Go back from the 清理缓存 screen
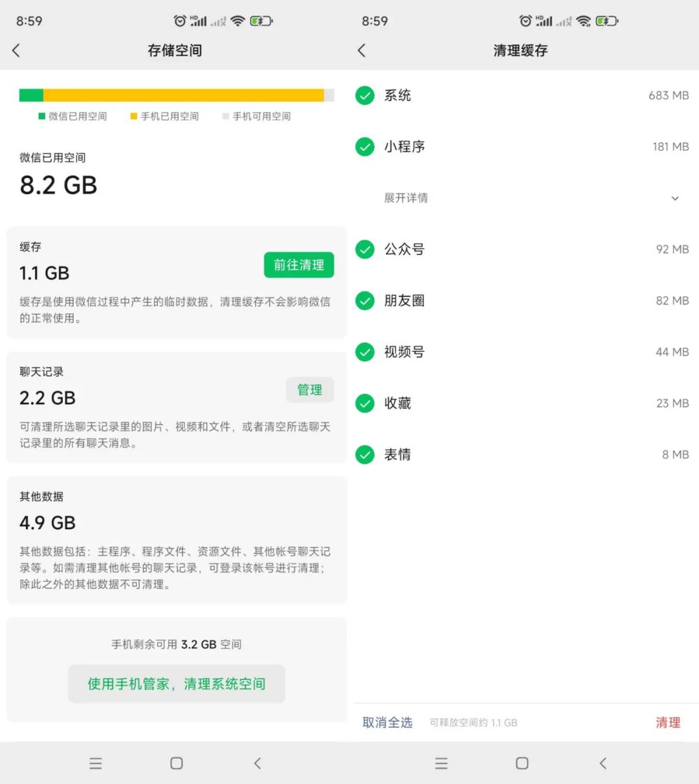Screen dimensions: 699x784 coord(362,50)
